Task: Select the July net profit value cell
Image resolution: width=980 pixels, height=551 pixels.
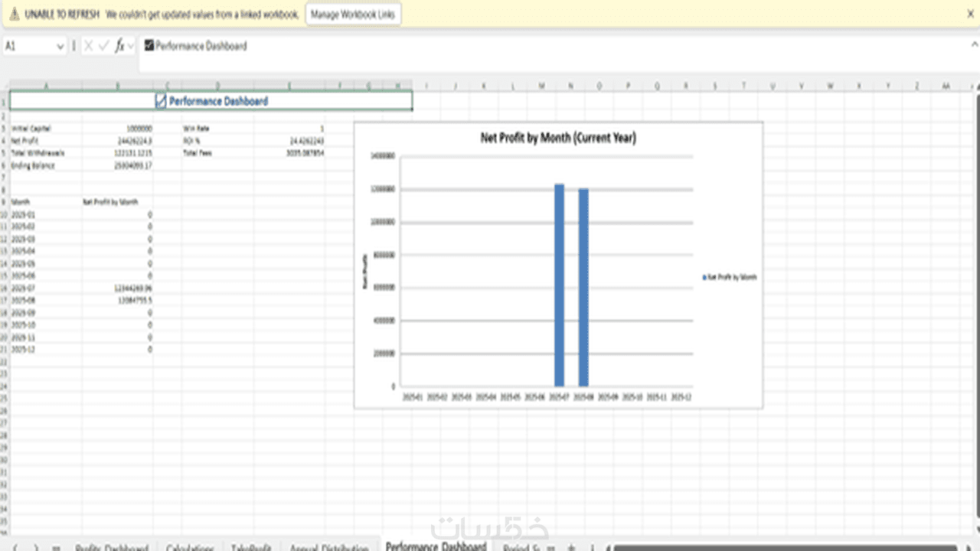Action: coord(118,288)
